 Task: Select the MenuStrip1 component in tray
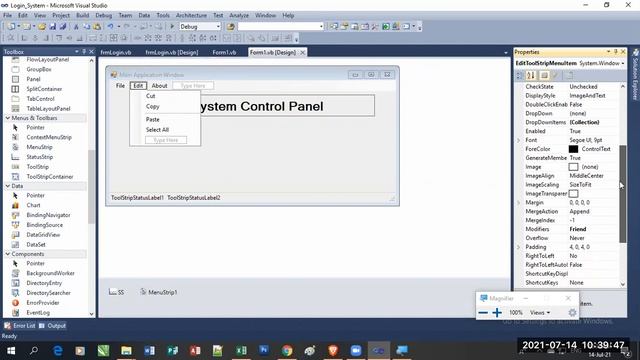[159, 292]
